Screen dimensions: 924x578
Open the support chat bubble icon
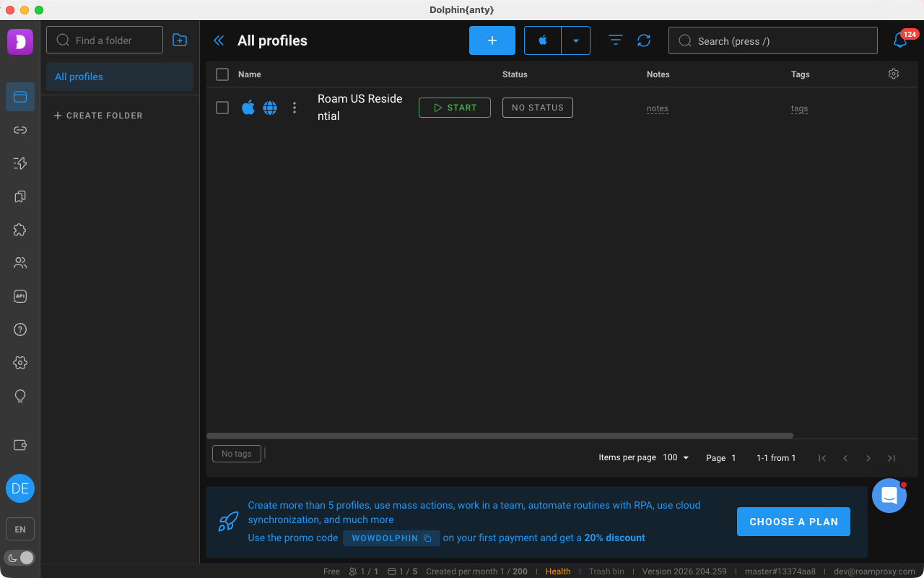tap(889, 496)
